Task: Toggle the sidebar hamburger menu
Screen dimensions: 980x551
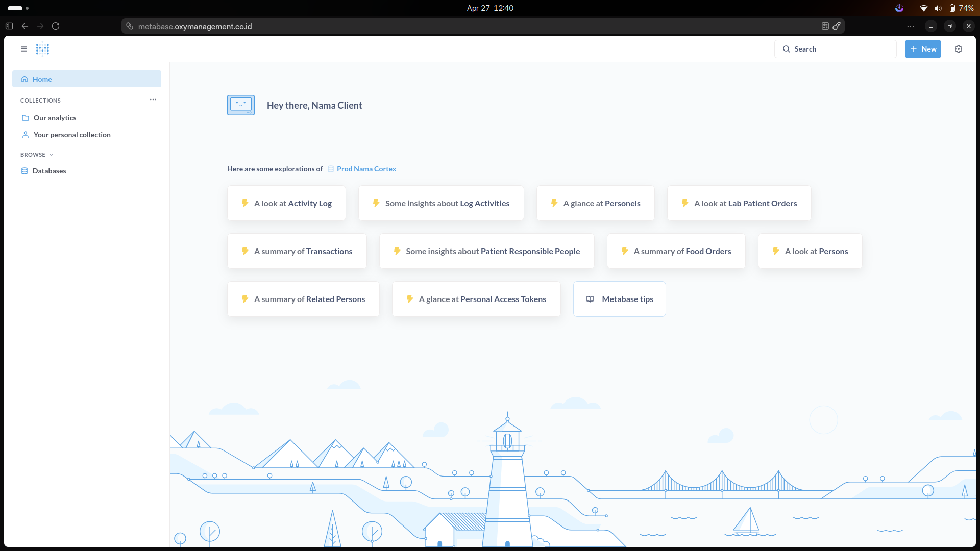Action: click(24, 49)
